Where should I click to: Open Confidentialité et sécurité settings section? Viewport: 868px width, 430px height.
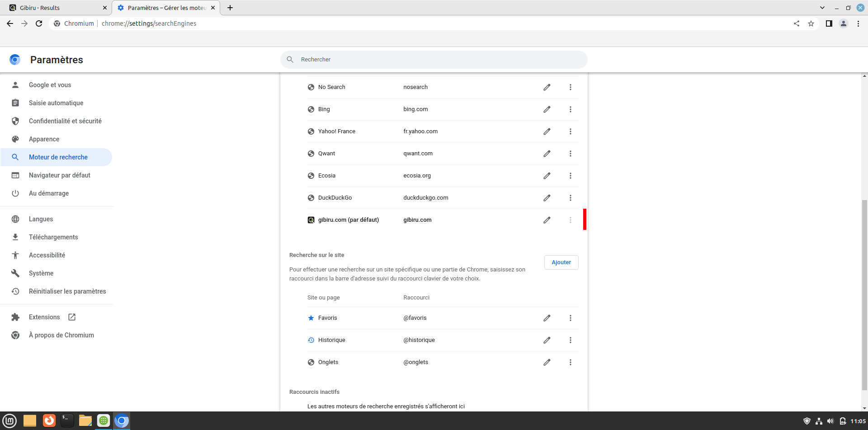[65, 121]
